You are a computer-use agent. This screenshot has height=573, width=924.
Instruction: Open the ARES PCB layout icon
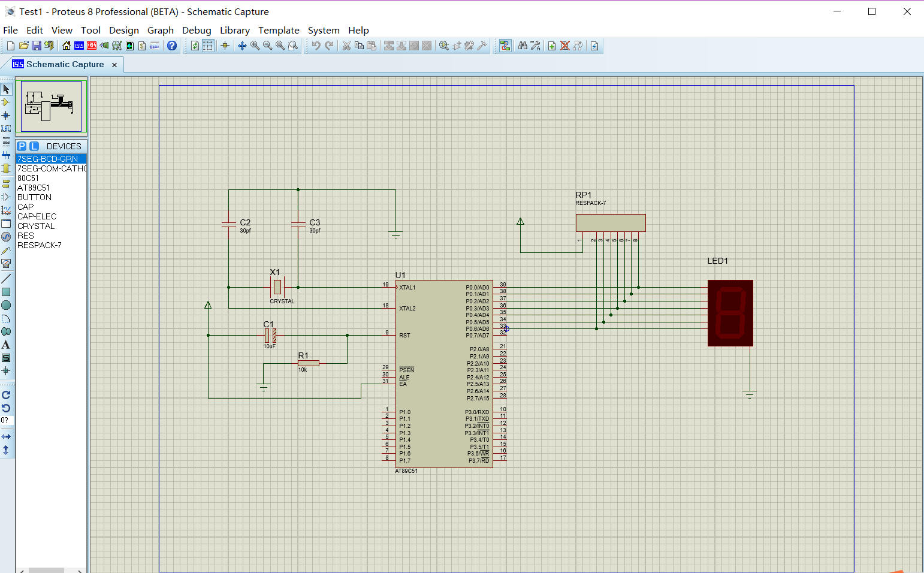(92, 46)
